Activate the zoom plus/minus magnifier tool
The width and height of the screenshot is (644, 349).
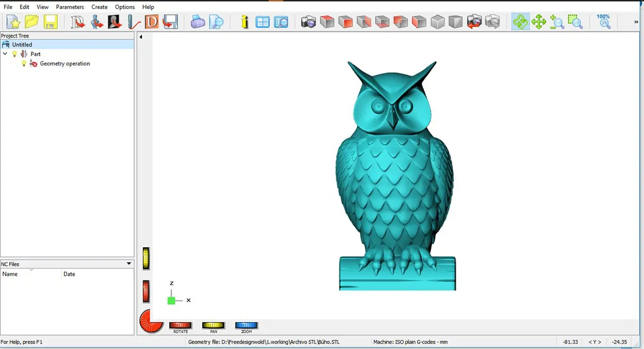click(556, 21)
